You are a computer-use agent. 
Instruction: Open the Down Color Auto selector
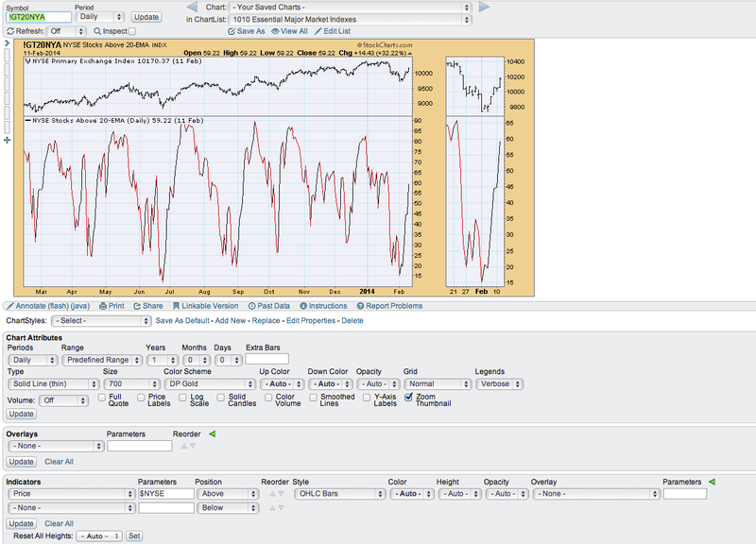click(330, 384)
